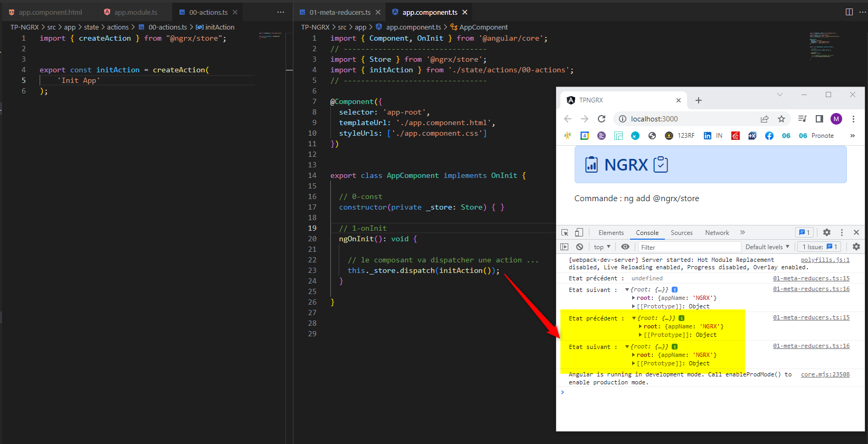Open Facebook bookmark

click(x=769, y=136)
